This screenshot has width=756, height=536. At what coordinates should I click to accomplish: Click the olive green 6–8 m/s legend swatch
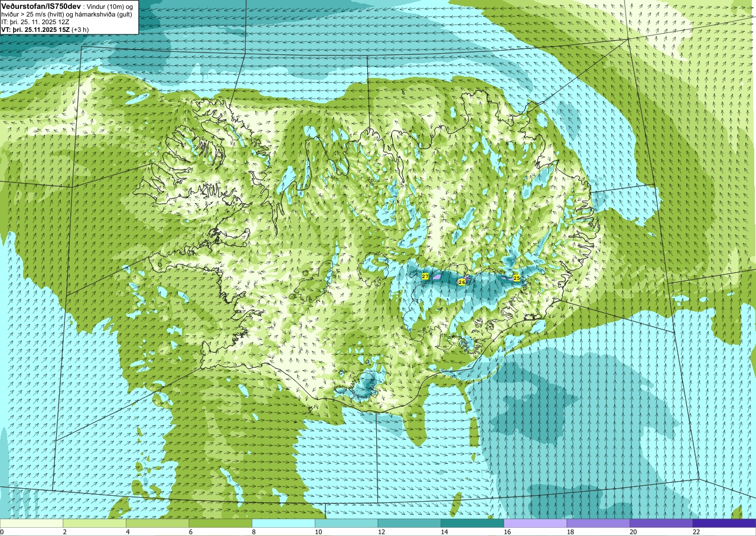click(220, 523)
